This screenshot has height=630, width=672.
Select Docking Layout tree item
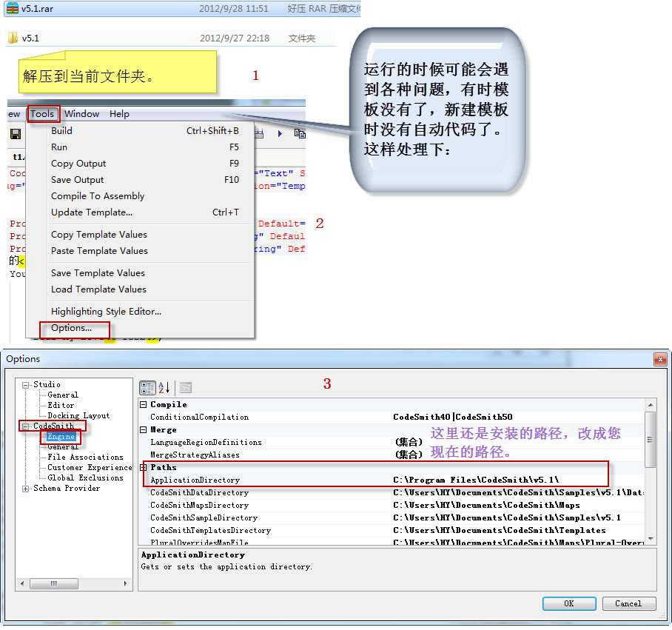pyautogui.click(x=78, y=415)
